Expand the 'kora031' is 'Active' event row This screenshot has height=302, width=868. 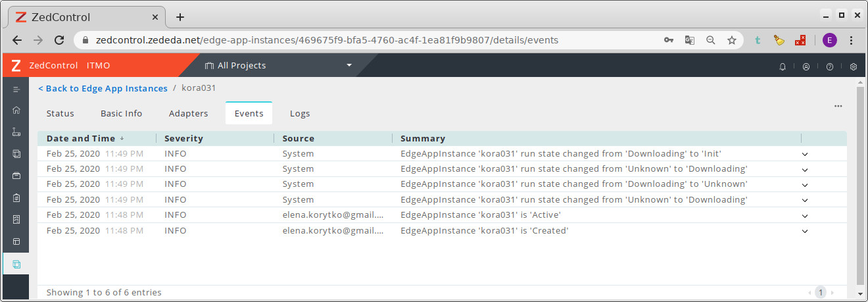(x=805, y=216)
